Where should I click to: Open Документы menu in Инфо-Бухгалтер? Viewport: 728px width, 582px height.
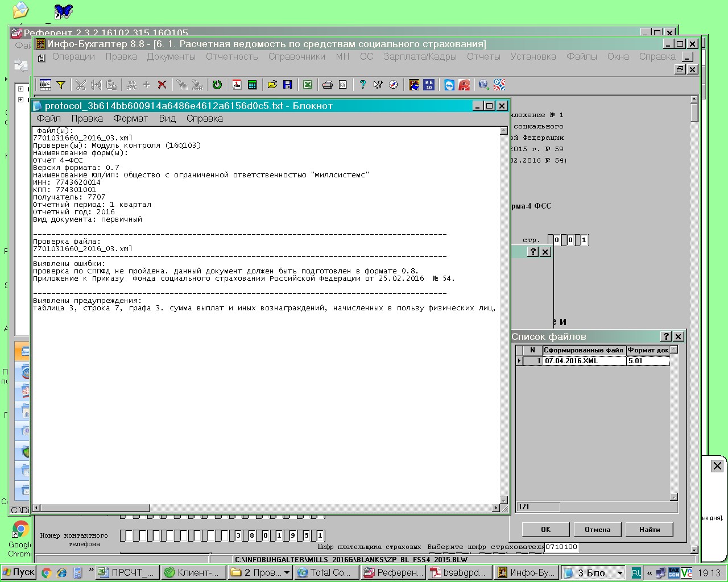point(171,56)
